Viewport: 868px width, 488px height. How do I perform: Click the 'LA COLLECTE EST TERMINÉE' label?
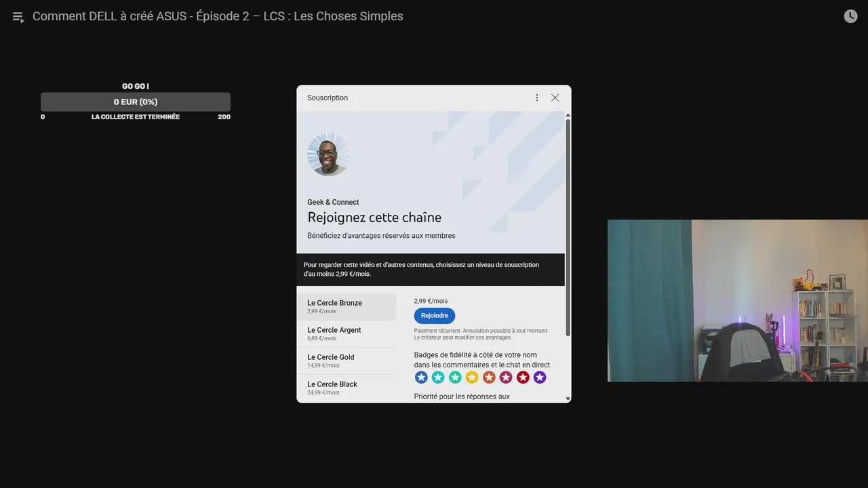pos(136,117)
